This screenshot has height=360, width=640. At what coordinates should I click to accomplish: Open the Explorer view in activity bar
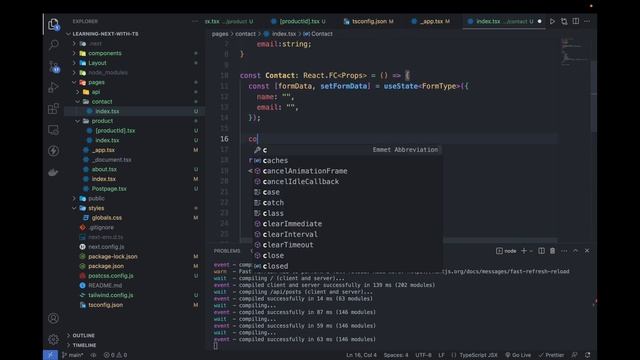pyautogui.click(x=53, y=24)
